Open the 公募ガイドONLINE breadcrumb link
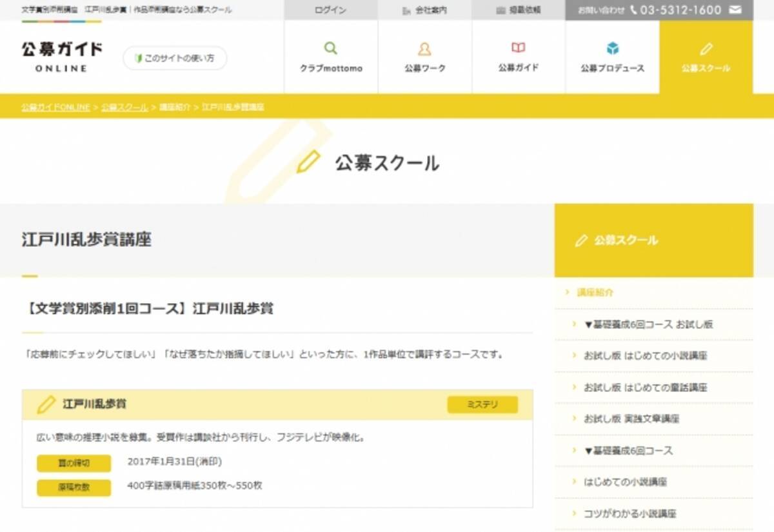The image size is (774, 532). pos(53,107)
